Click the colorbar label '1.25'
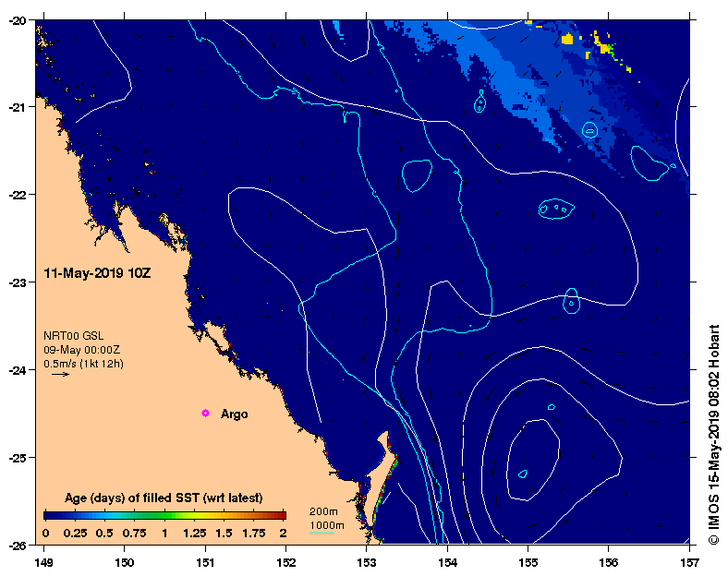This screenshot has height=576, width=728. (x=195, y=534)
